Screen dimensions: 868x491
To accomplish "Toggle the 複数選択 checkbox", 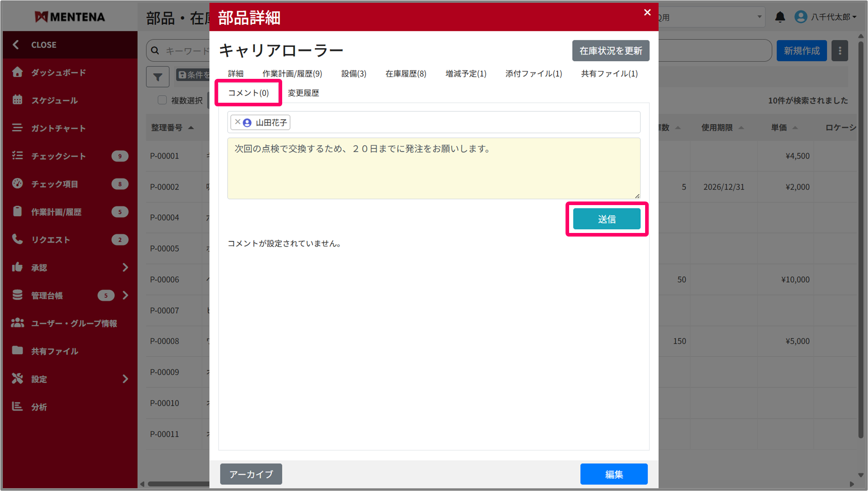I will (x=162, y=100).
